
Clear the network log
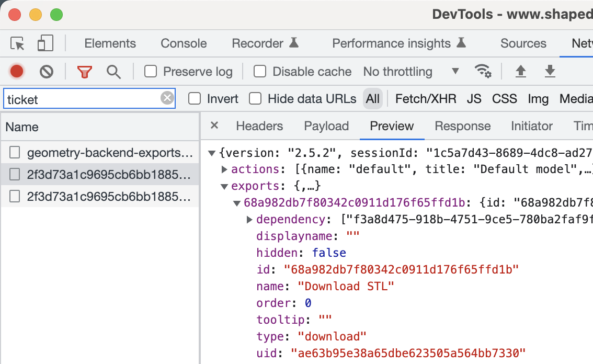pos(47,71)
